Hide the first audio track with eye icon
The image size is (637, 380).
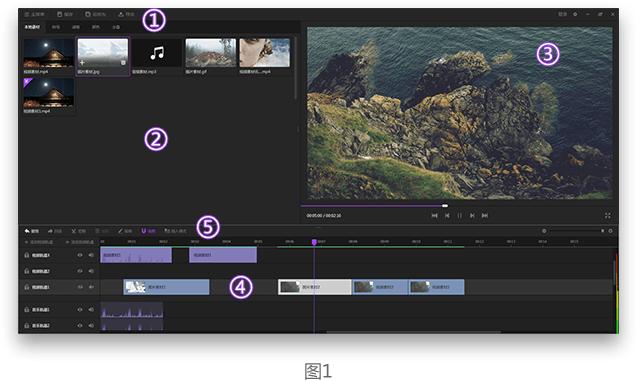coord(80,310)
